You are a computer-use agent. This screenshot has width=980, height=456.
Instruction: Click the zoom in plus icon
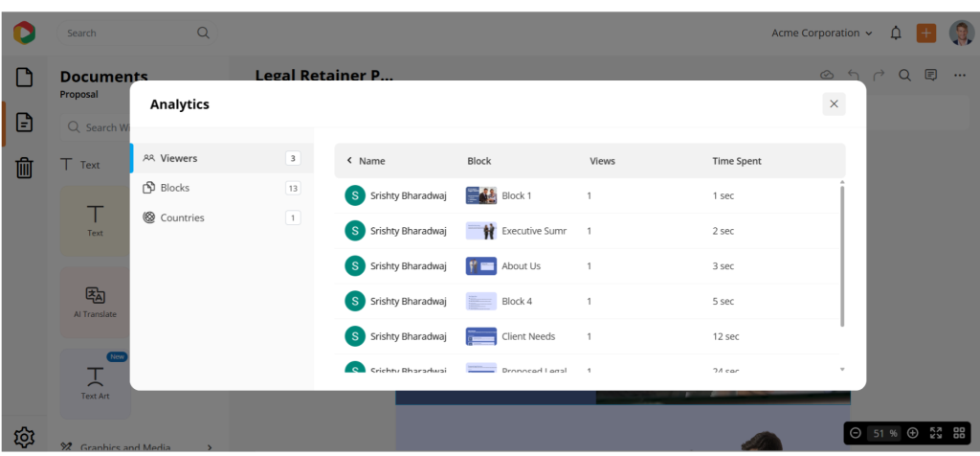pyautogui.click(x=913, y=433)
